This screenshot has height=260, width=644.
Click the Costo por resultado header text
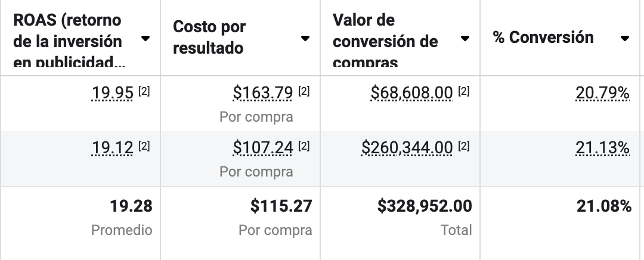(209, 38)
